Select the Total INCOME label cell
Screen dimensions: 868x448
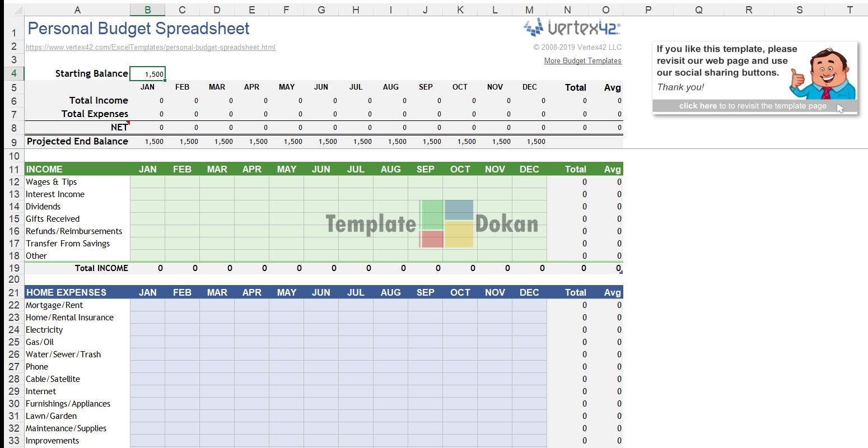(101, 268)
